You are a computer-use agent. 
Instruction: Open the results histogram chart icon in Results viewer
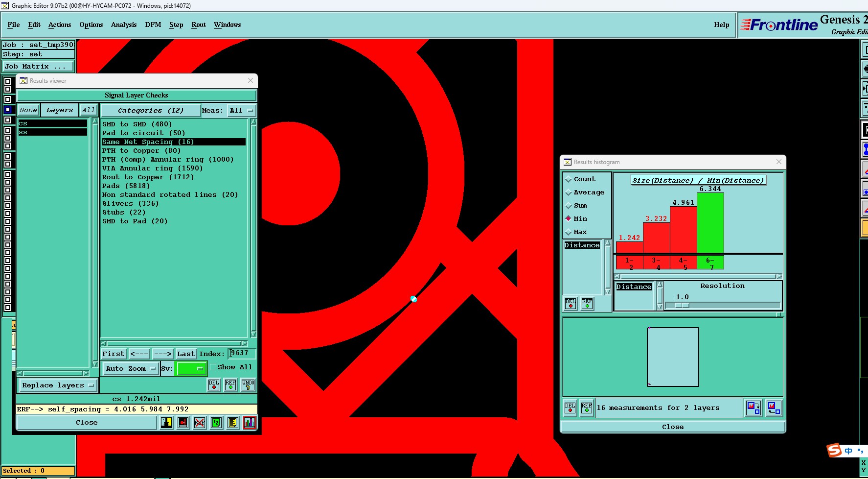249,423
